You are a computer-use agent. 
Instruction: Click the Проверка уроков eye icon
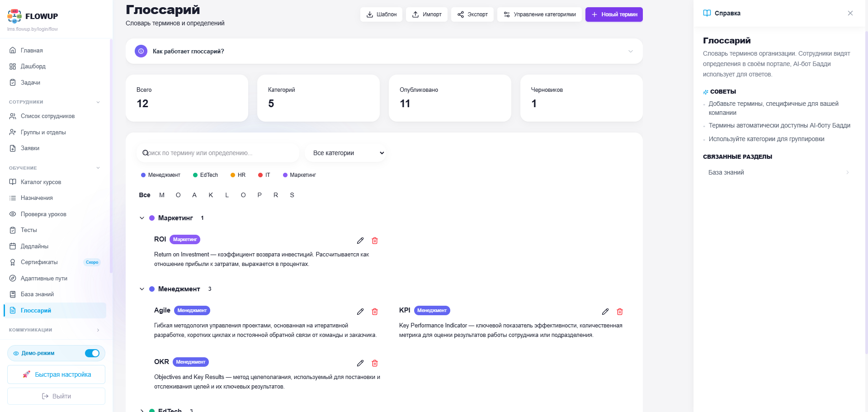tap(13, 214)
